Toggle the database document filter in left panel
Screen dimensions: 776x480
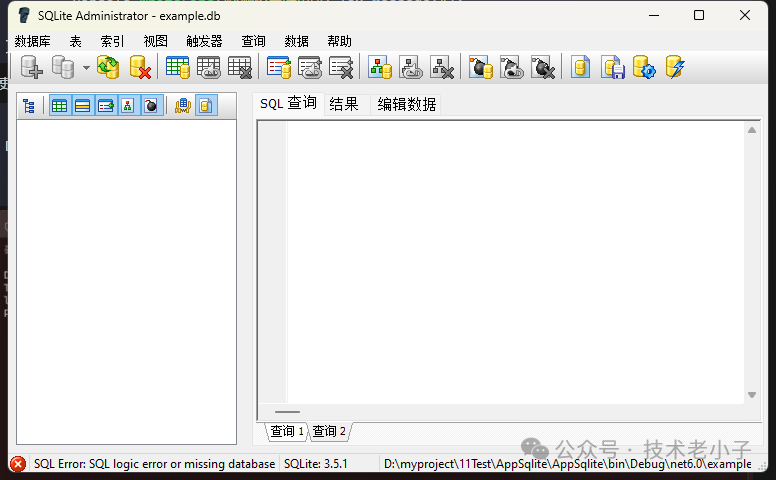pos(206,105)
